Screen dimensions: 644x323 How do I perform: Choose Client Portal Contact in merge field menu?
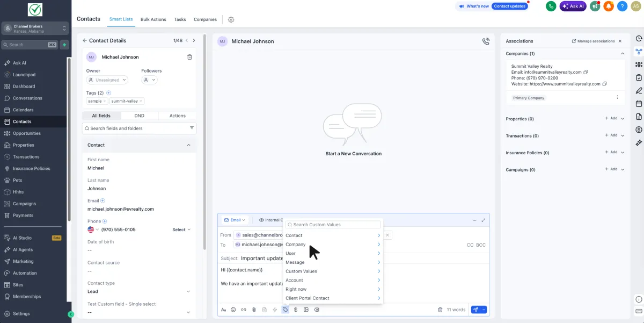pos(333,298)
